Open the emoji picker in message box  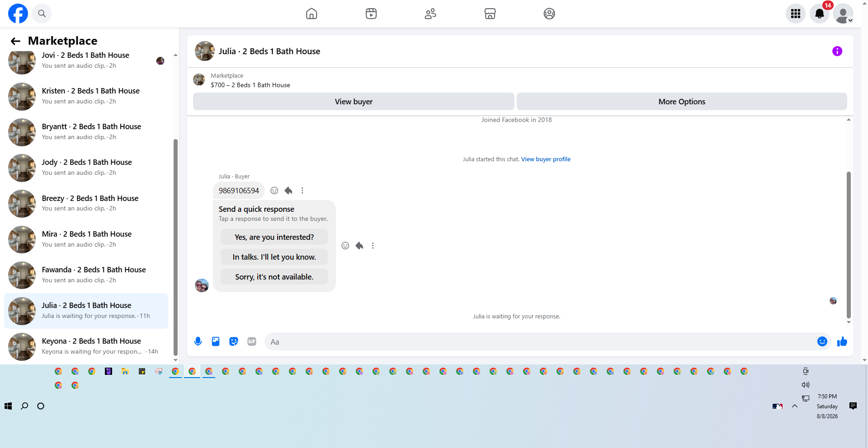(x=822, y=341)
